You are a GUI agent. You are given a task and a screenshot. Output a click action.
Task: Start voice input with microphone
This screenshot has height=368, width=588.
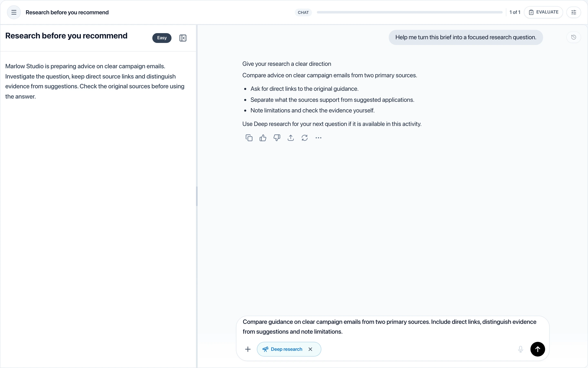pyautogui.click(x=520, y=349)
